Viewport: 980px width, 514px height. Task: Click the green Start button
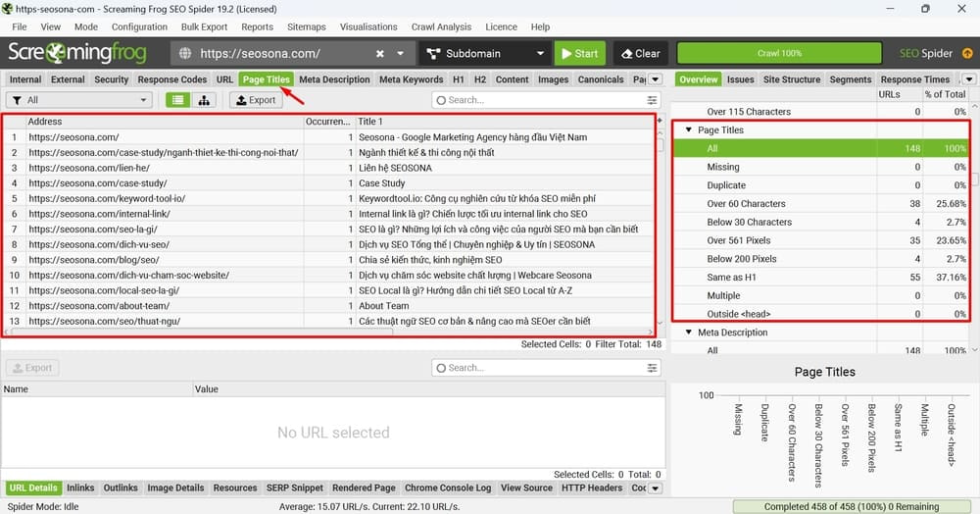coord(578,53)
